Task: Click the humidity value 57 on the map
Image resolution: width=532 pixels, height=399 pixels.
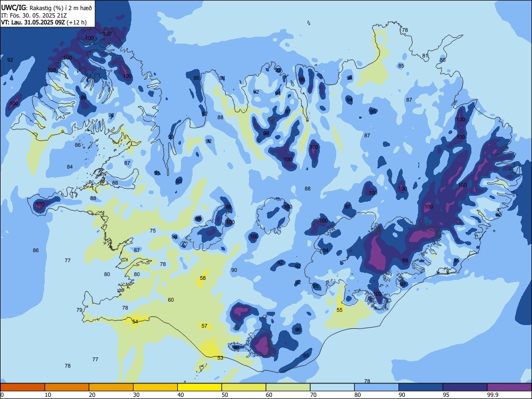Action: 204,326
